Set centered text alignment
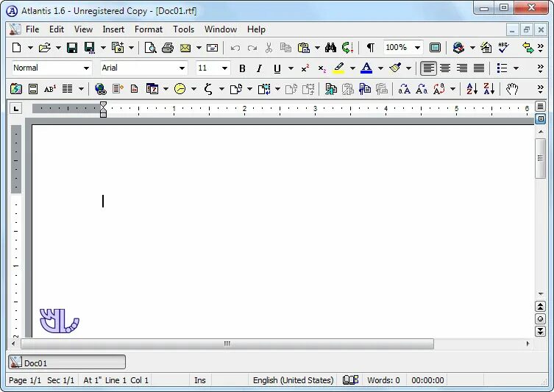This screenshot has height=392, width=554. [445, 68]
